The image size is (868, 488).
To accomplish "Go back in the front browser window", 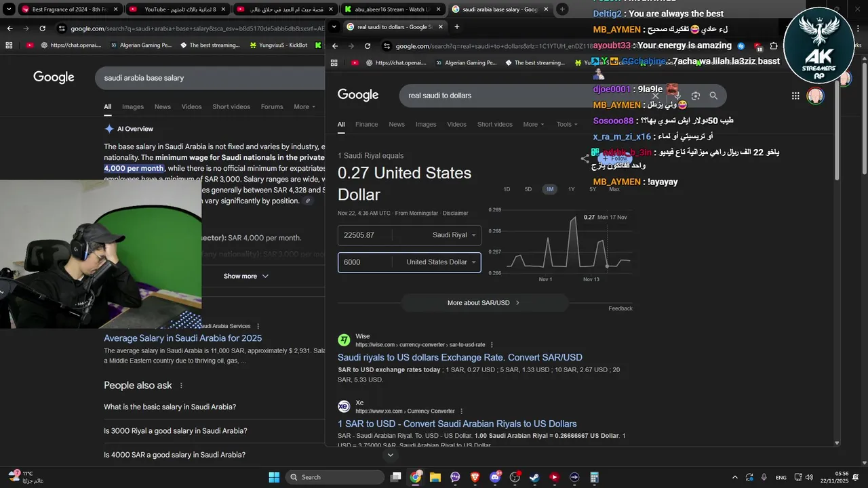I will (334, 46).
